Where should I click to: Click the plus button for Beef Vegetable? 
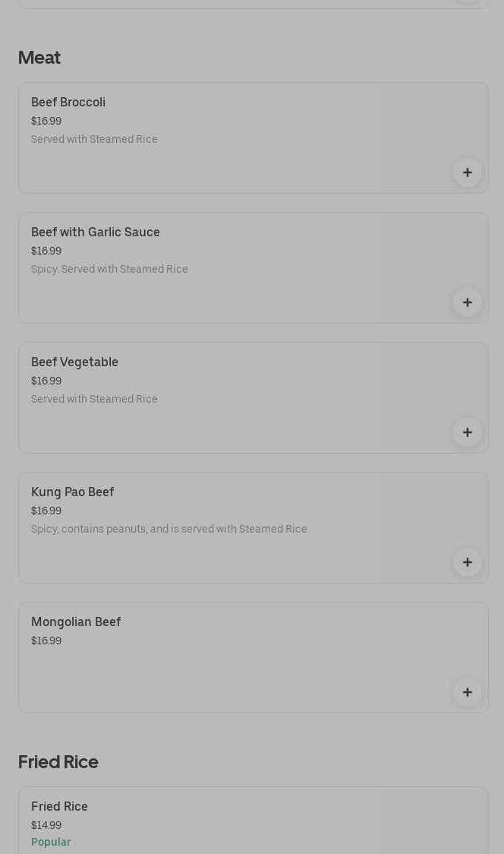point(468,432)
